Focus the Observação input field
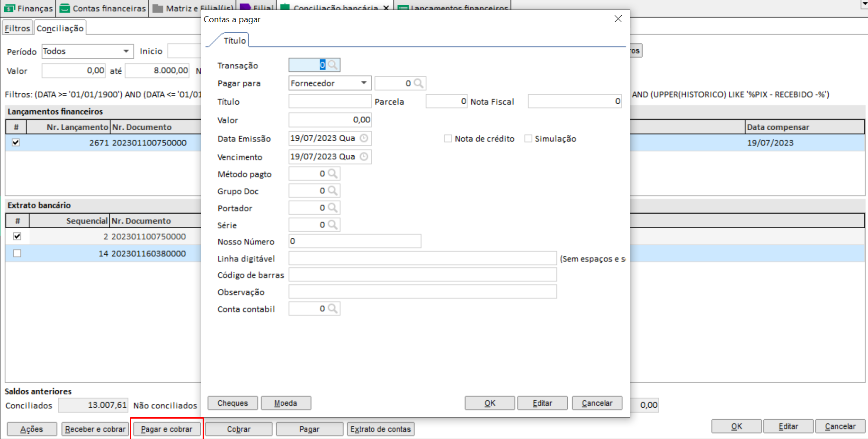 pyautogui.click(x=422, y=292)
